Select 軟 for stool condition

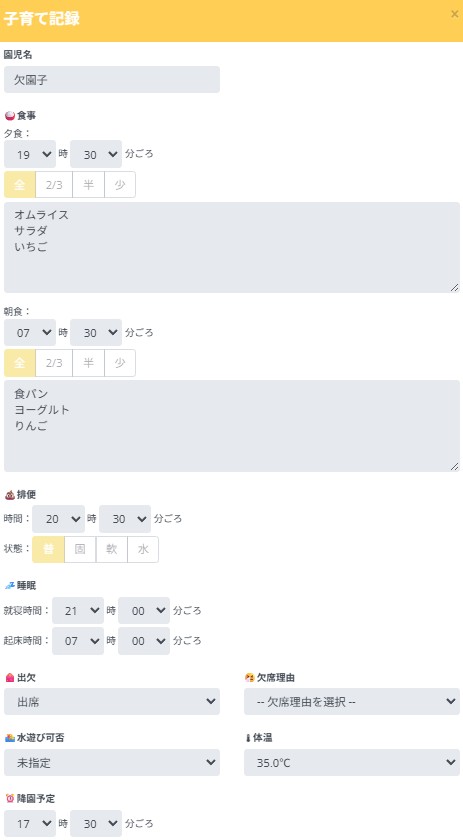click(x=111, y=549)
